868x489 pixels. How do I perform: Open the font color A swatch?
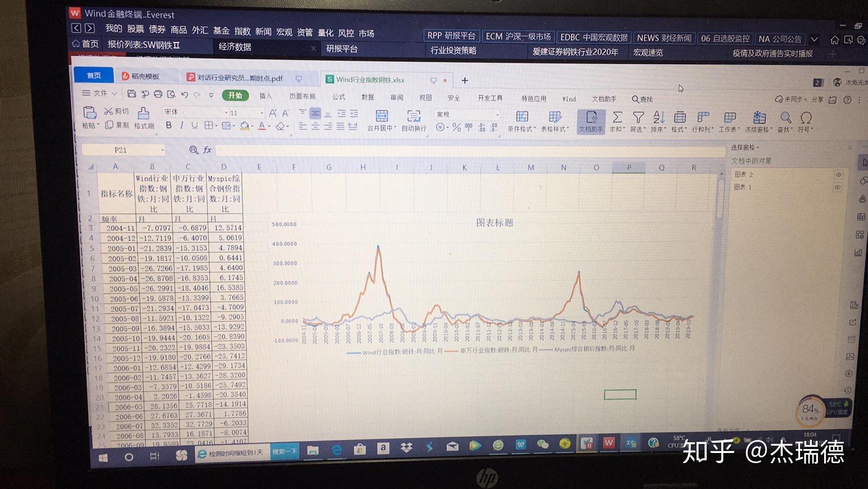click(x=261, y=126)
